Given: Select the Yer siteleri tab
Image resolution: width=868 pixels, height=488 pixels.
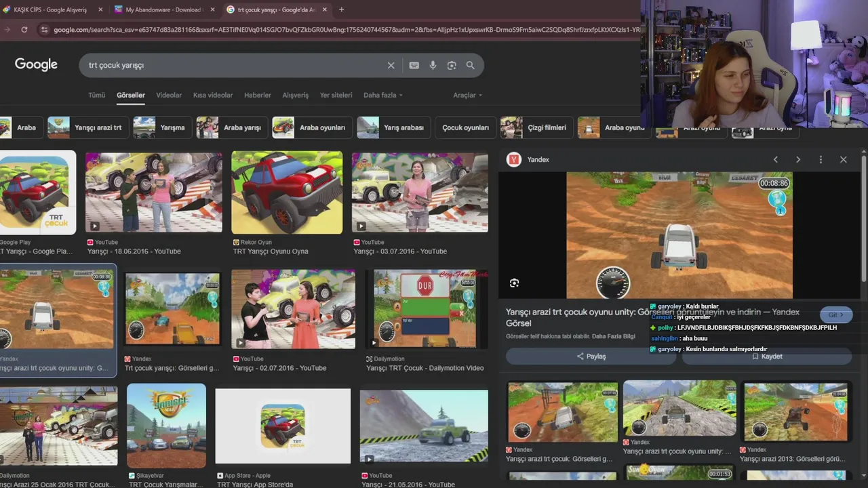Looking at the screenshot, I should [336, 96].
